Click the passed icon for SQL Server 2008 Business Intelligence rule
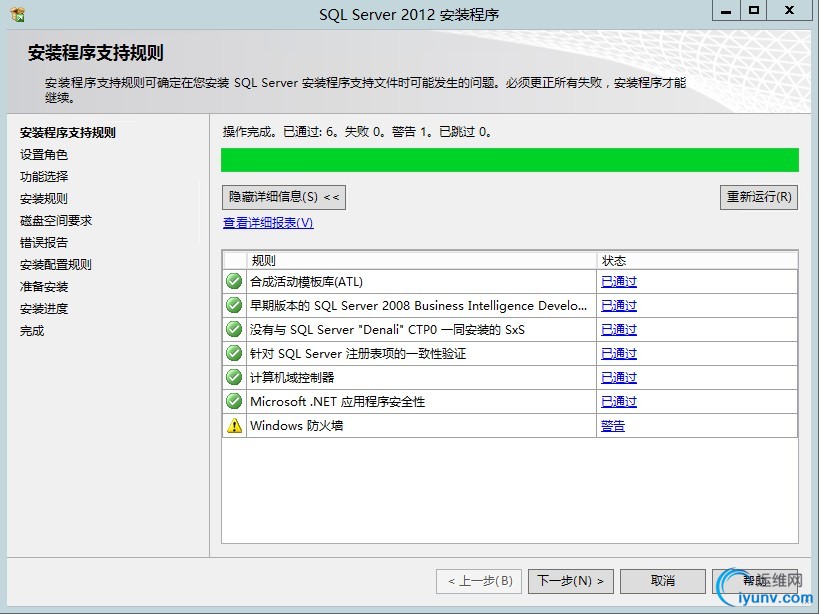This screenshot has width=819, height=614. 234,305
